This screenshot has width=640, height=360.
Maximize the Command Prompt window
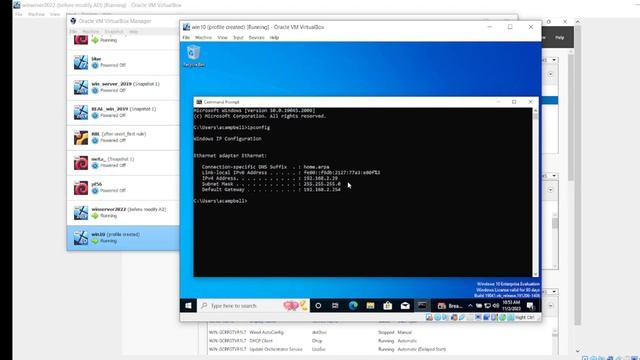click(x=514, y=102)
